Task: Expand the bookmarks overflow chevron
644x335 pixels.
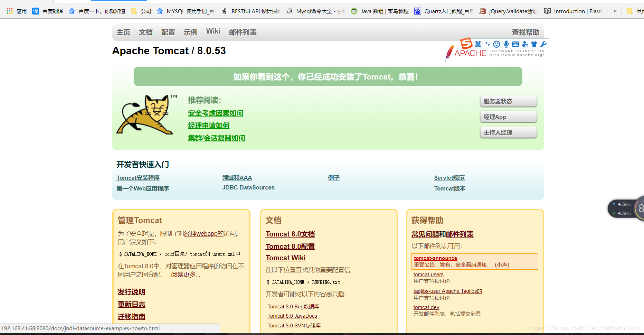Action: [x=615, y=11]
